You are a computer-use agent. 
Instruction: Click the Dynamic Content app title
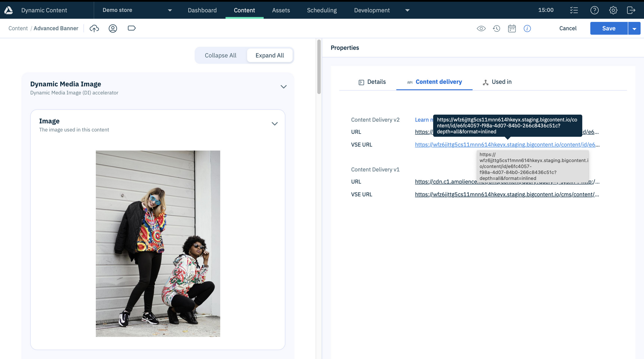click(x=44, y=10)
